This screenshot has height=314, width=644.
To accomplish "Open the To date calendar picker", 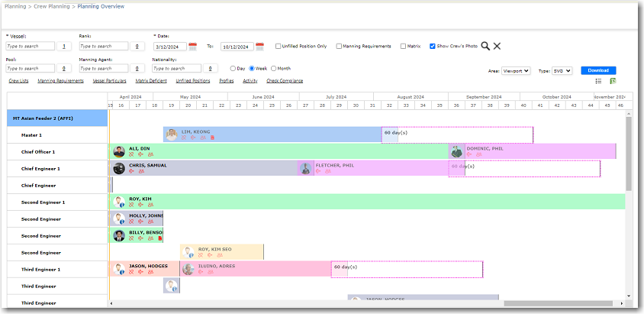I will (259, 47).
